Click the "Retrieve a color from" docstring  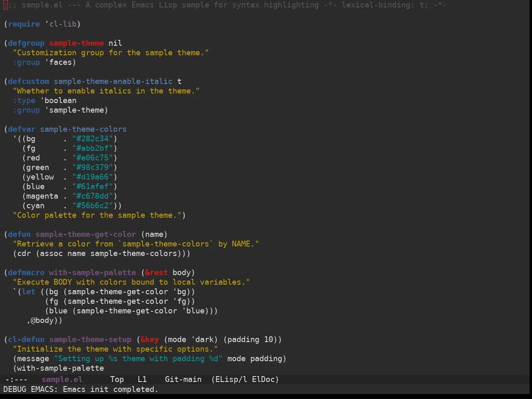(x=136, y=244)
